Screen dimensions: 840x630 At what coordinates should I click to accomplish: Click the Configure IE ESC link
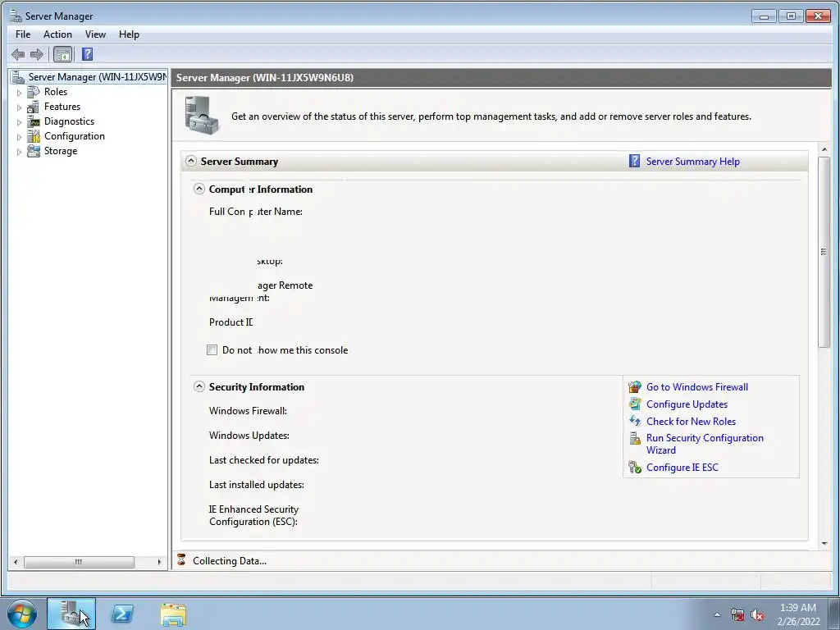pyautogui.click(x=682, y=467)
